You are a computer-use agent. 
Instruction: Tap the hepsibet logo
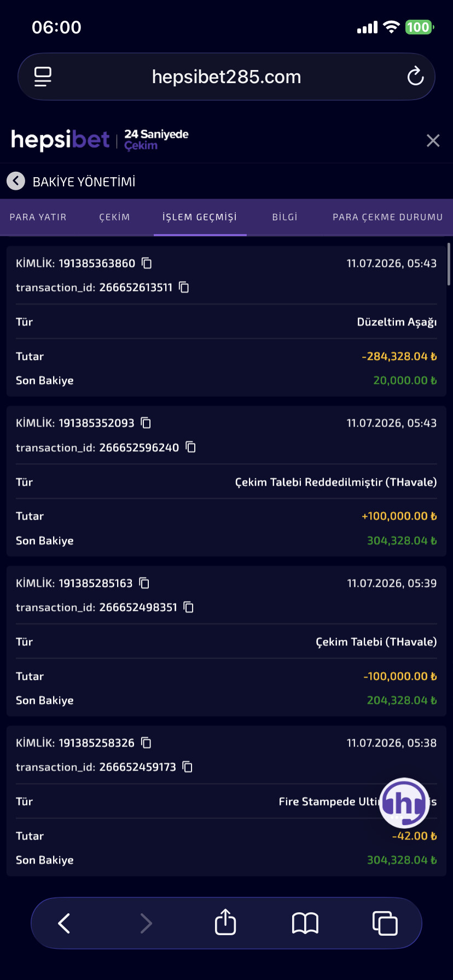(x=60, y=140)
